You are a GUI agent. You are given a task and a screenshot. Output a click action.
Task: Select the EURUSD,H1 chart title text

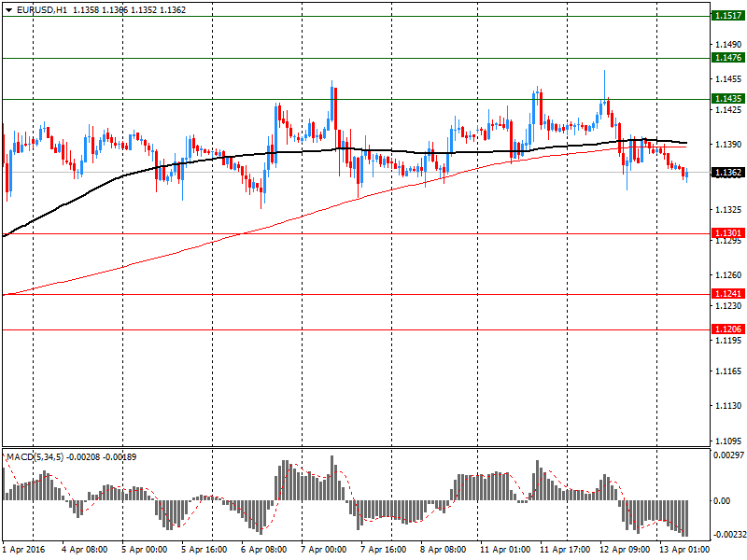(x=42, y=9)
